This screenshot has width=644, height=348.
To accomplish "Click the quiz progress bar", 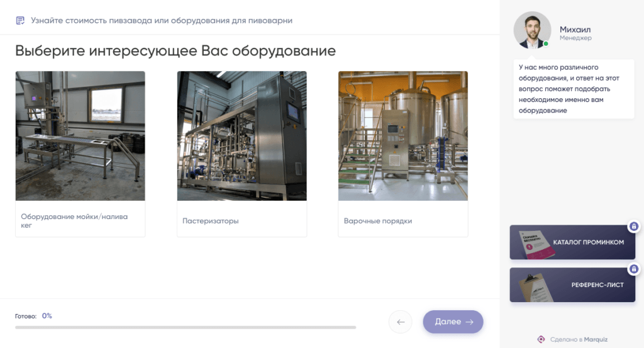I will [186, 327].
